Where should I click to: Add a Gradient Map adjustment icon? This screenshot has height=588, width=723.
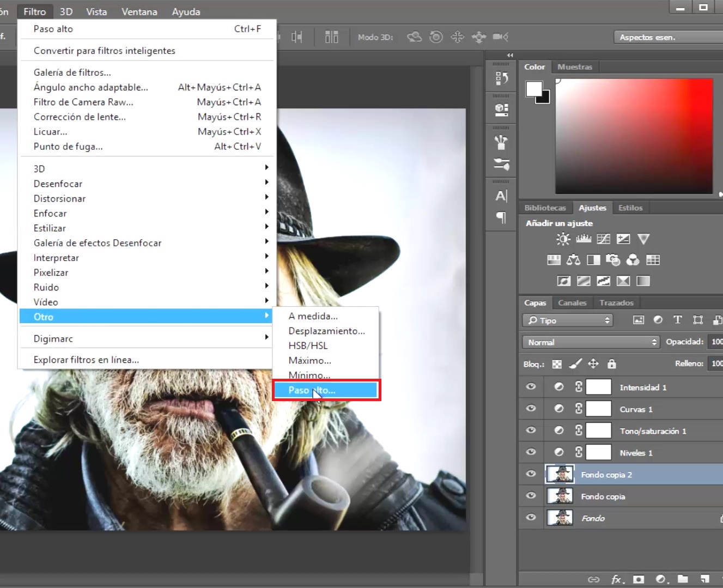click(x=643, y=281)
